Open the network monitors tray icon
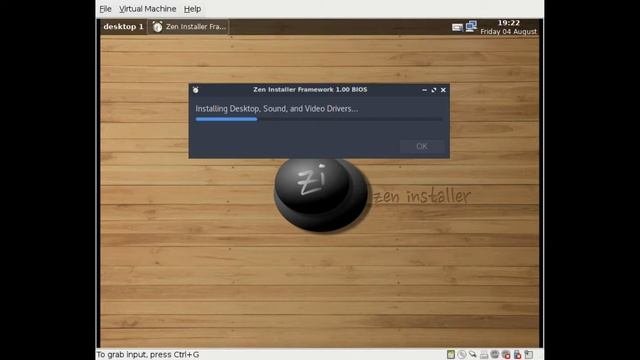The image size is (640, 360). coord(471,27)
